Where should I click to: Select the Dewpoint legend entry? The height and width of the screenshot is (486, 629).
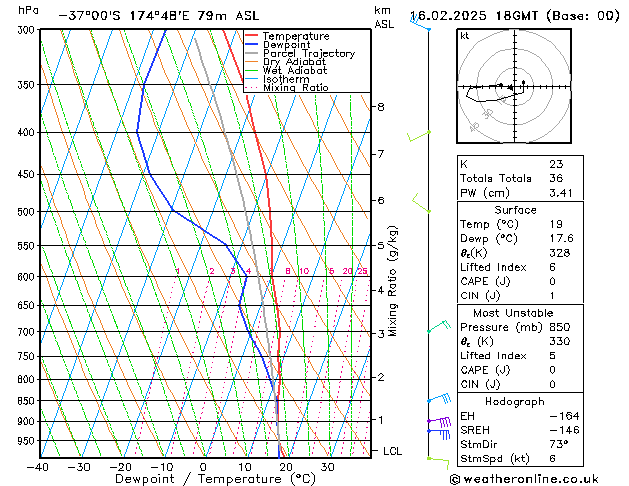click(287, 45)
